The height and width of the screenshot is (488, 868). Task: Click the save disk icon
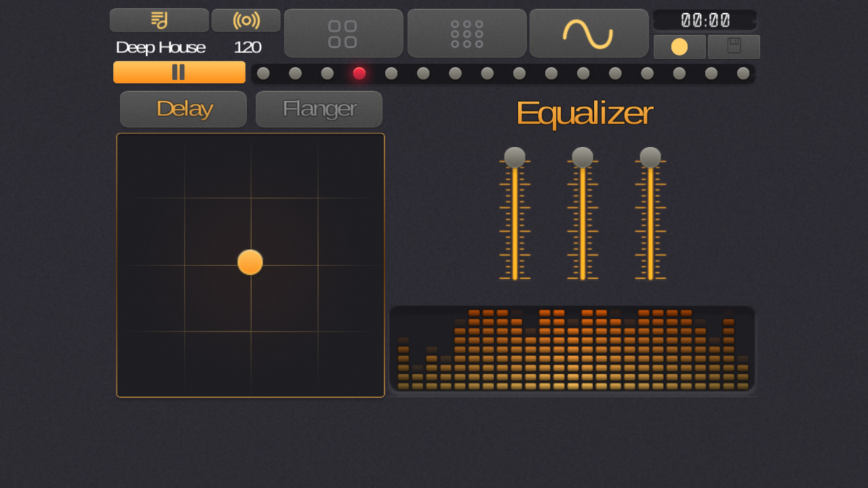point(734,47)
